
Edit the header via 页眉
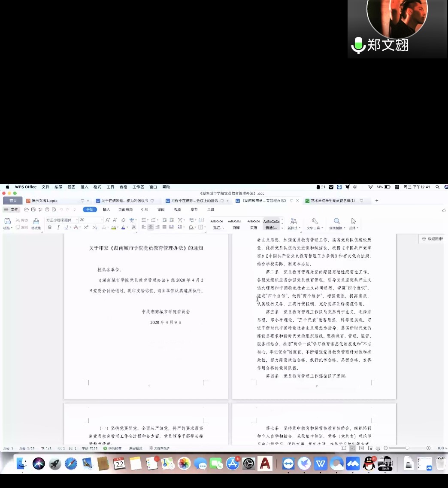pyautogui.click(x=252, y=227)
